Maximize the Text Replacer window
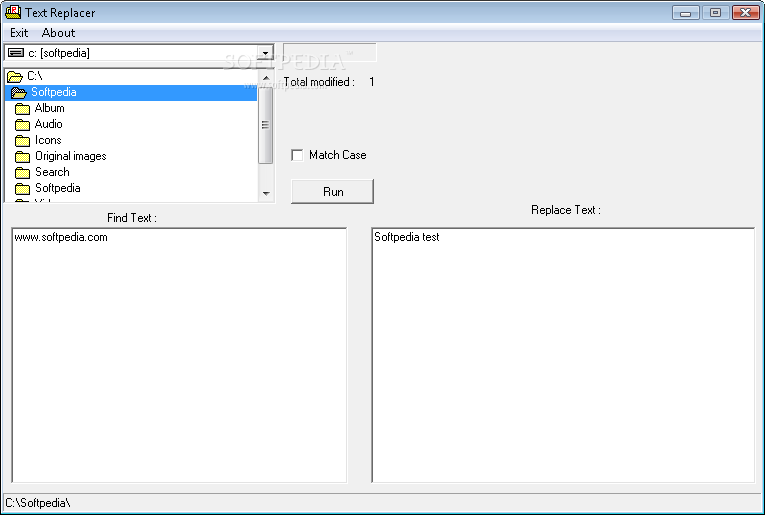Image resolution: width=765 pixels, height=515 pixels. [715, 13]
